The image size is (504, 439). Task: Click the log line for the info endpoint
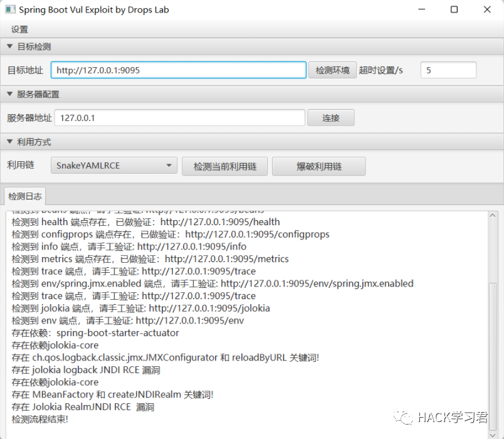(129, 246)
